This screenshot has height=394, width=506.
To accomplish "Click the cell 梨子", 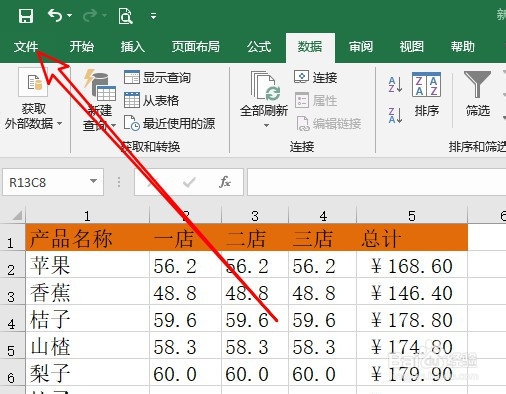I will point(87,373).
